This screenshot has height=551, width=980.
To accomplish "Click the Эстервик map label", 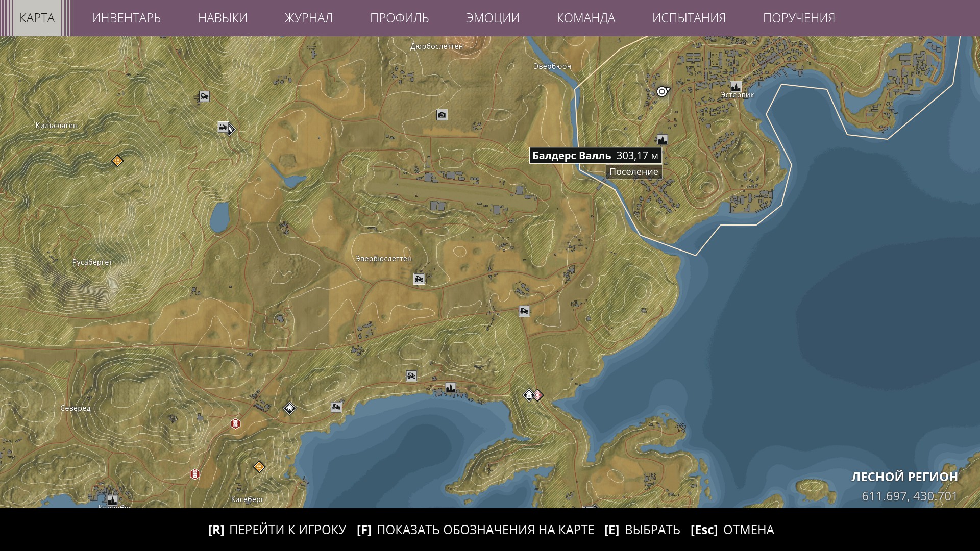I will point(737,95).
